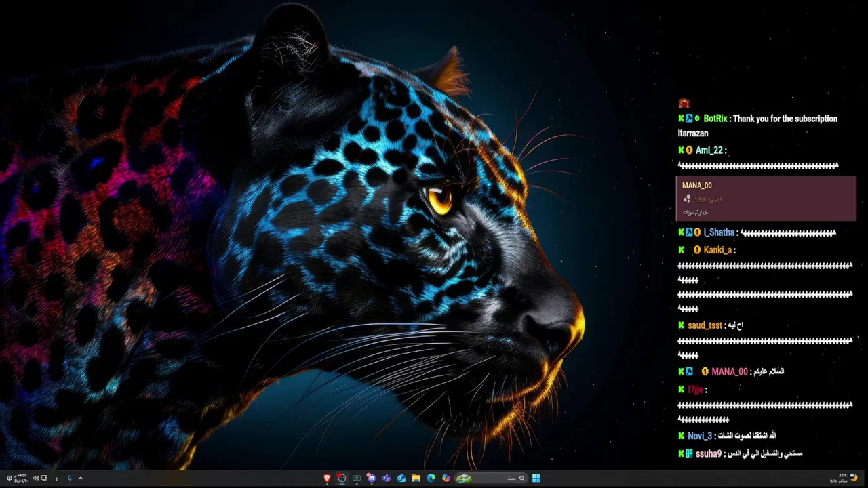Image resolution: width=868 pixels, height=488 pixels.
Task: Click the orange badge beside Aml_22
Action: [x=689, y=150]
